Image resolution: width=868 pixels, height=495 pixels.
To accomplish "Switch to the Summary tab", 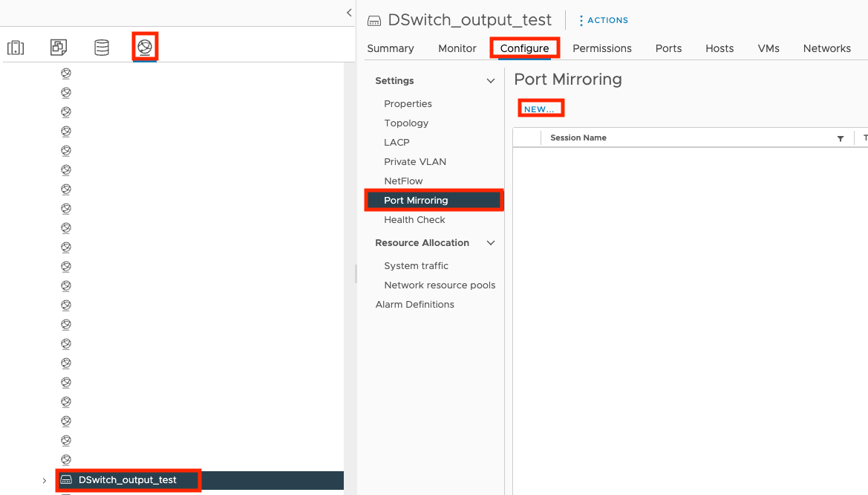I will 391,48.
